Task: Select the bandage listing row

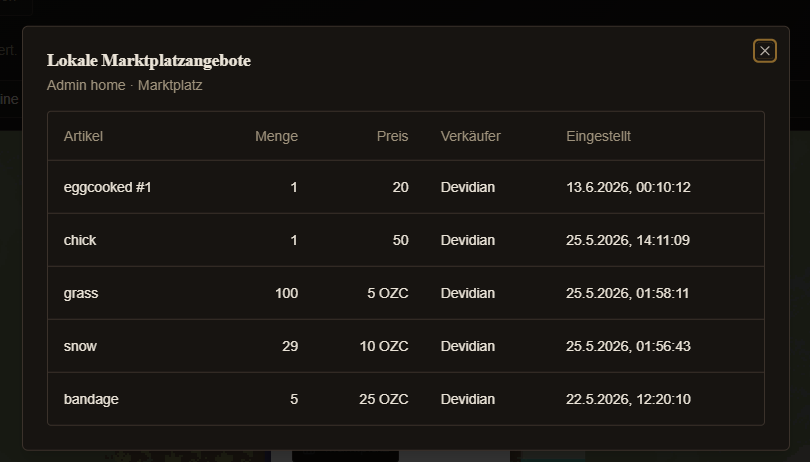Action: point(406,399)
